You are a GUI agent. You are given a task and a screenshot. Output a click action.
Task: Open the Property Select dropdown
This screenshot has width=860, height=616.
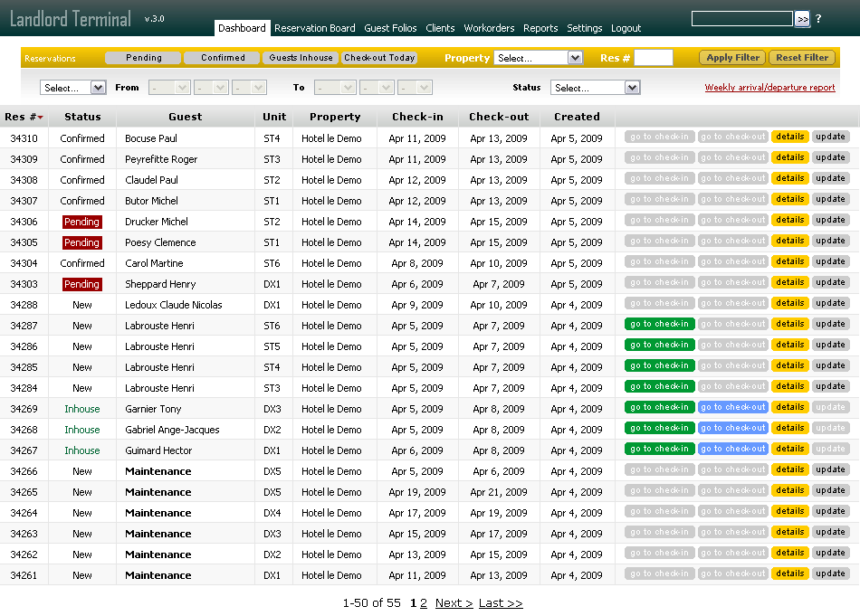[539, 57]
